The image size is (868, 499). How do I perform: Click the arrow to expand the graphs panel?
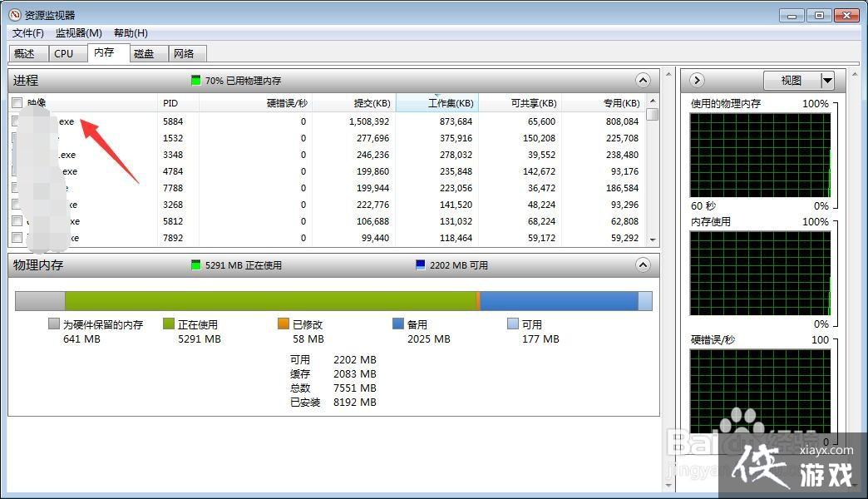(x=696, y=80)
